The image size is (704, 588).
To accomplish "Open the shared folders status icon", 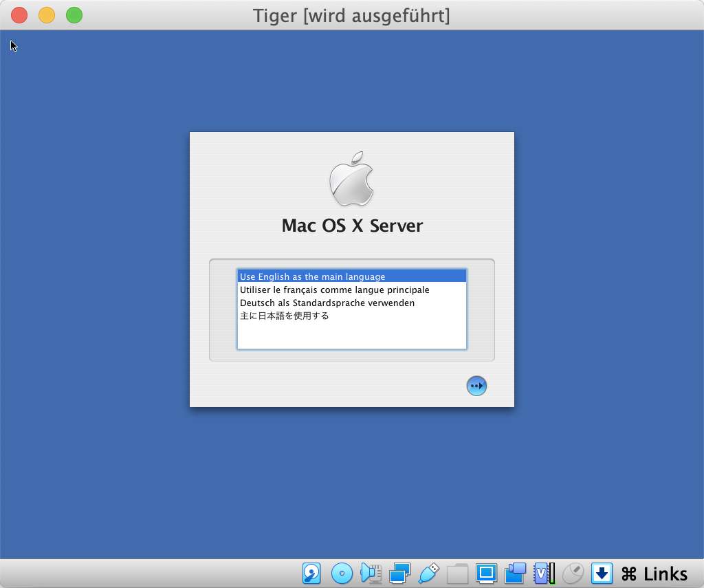I will 457,574.
